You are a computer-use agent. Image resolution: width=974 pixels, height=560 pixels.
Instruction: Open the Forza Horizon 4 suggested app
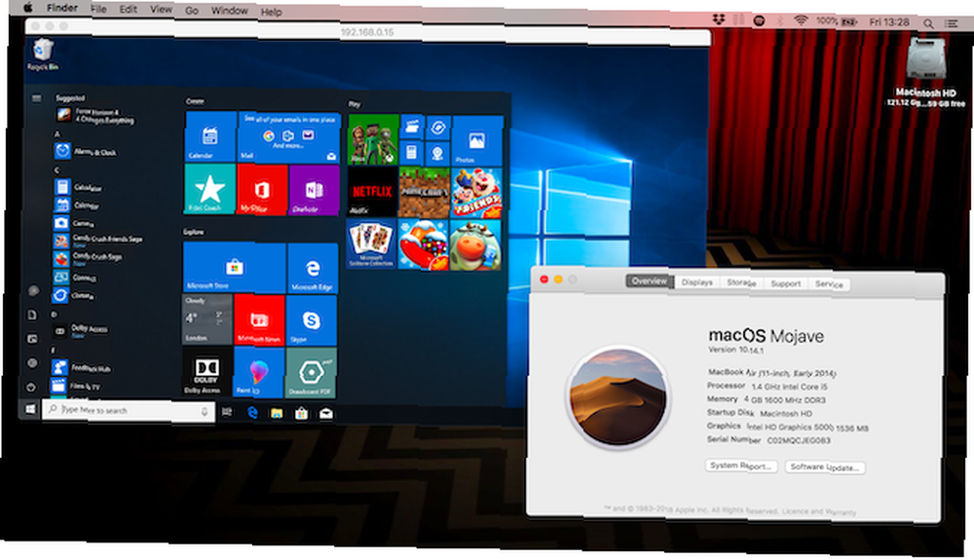pos(96,116)
